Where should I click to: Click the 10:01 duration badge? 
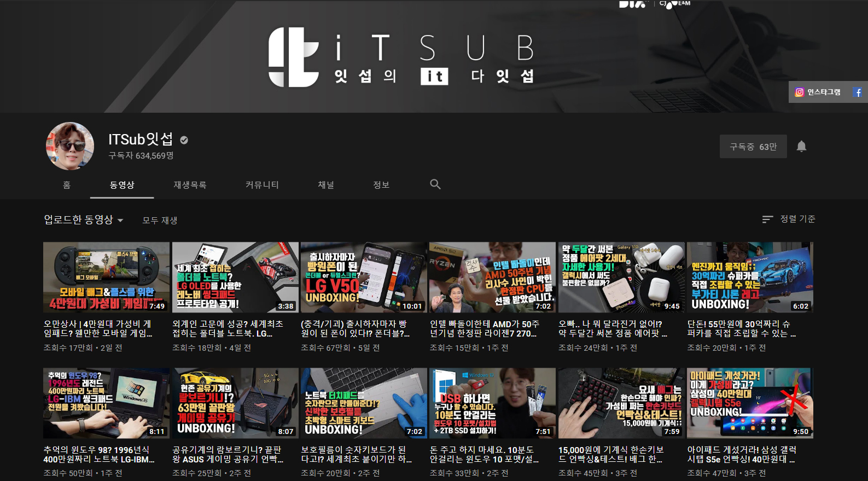coord(412,306)
